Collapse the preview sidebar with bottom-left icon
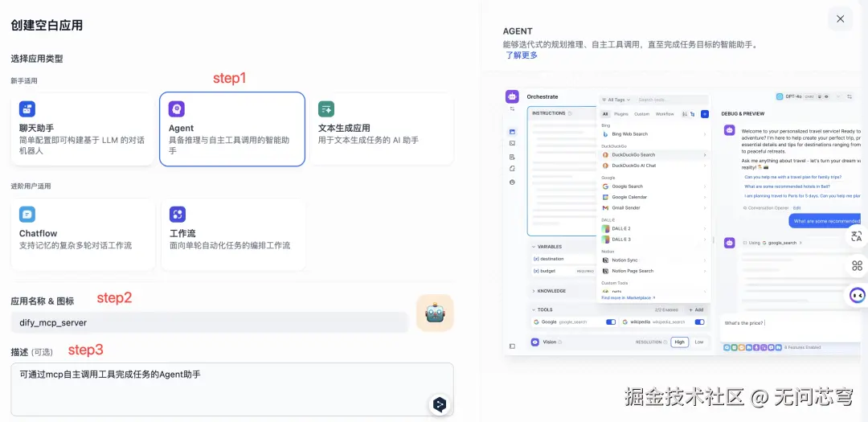The height and width of the screenshot is (422, 868). coord(512,346)
